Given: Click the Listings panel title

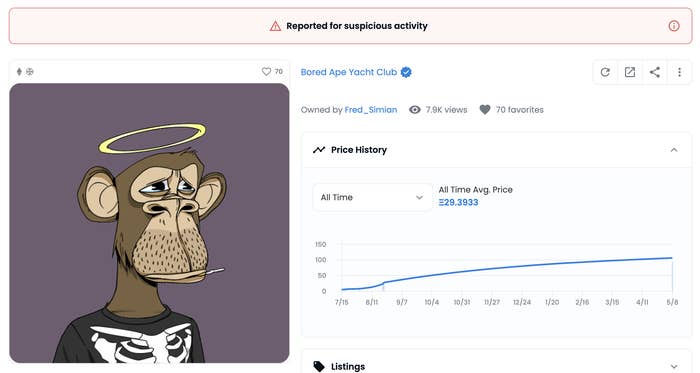Looking at the screenshot, I should click(348, 367).
